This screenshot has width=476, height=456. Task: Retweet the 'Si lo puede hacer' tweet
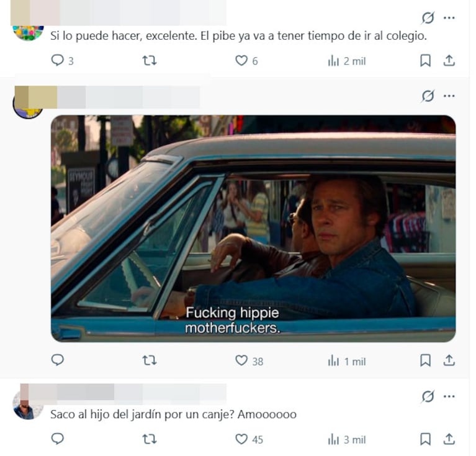point(150,60)
